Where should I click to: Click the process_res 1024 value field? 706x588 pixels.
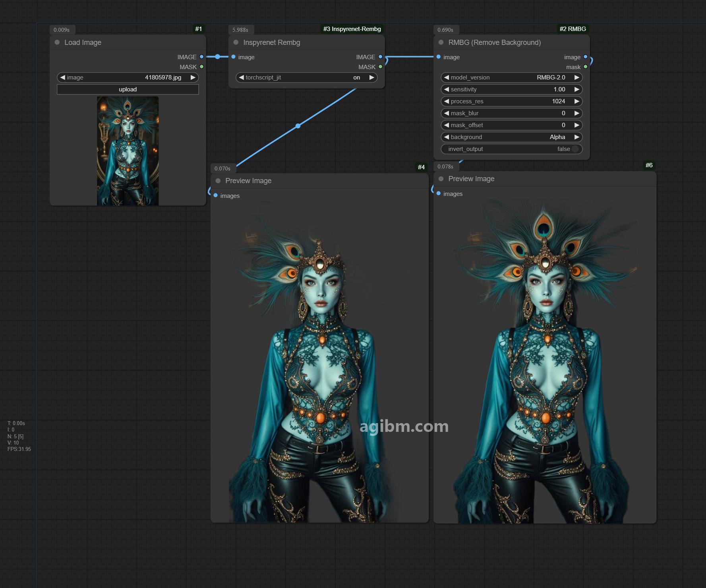pyautogui.click(x=512, y=101)
